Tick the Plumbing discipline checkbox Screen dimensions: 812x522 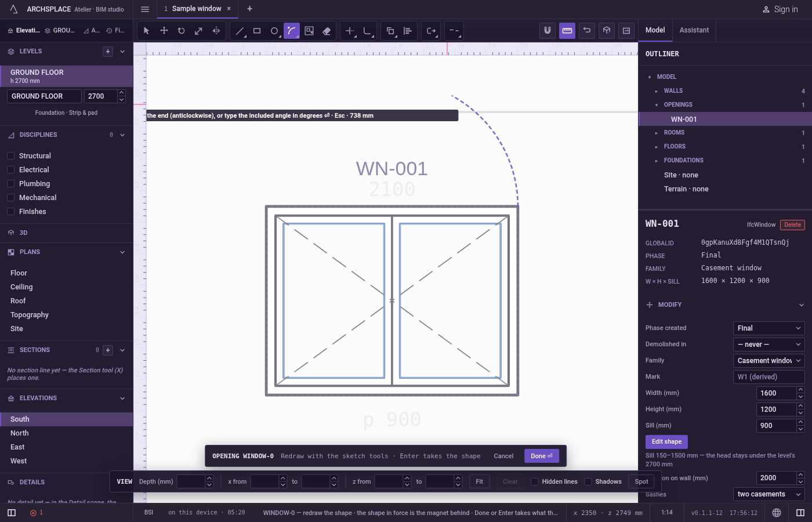click(10, 184)
